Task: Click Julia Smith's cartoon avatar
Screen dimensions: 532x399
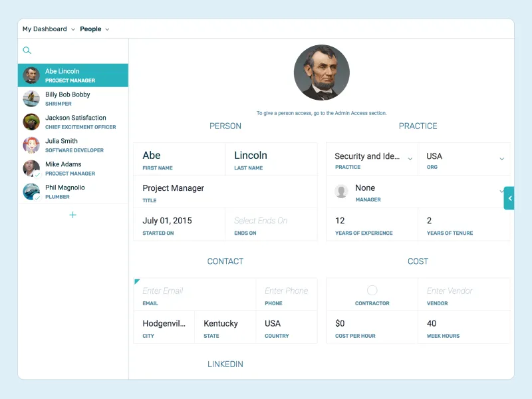Action: point(31,145)
